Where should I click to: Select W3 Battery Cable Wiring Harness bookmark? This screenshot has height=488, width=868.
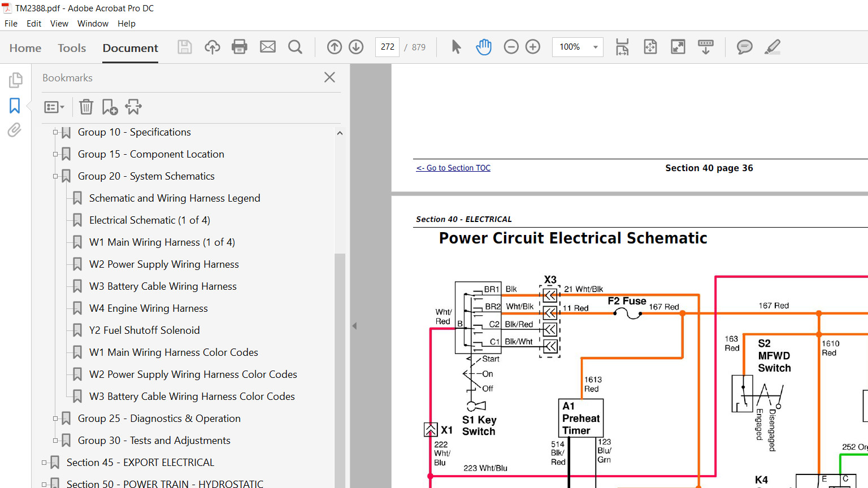pyautogui.click(x=163, y=286)
